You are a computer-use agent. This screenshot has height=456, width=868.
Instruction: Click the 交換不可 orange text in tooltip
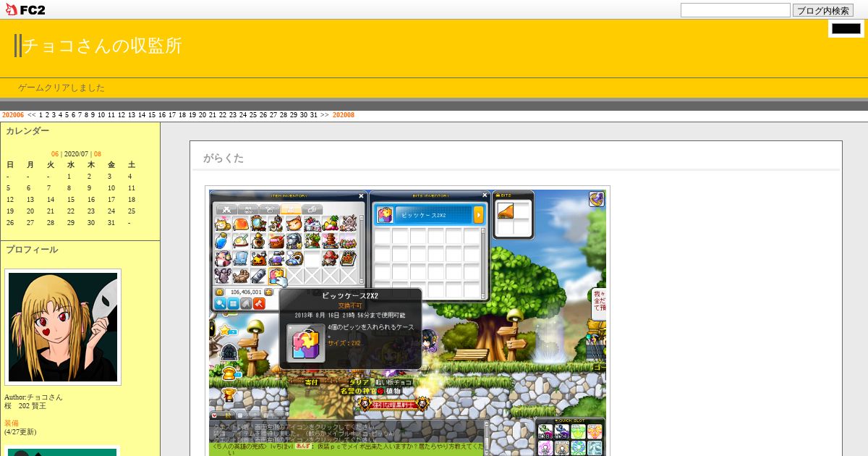pyautogui.click(x=350, y=305)
